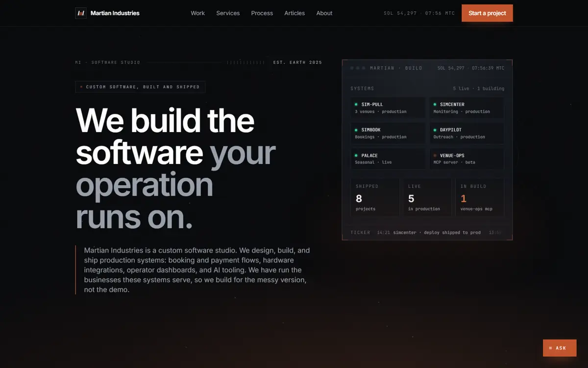Click the SOL 54,297 header clock
Image resolution: width=588 pixels, height=368 pixels.
click(x=419, y=13)
